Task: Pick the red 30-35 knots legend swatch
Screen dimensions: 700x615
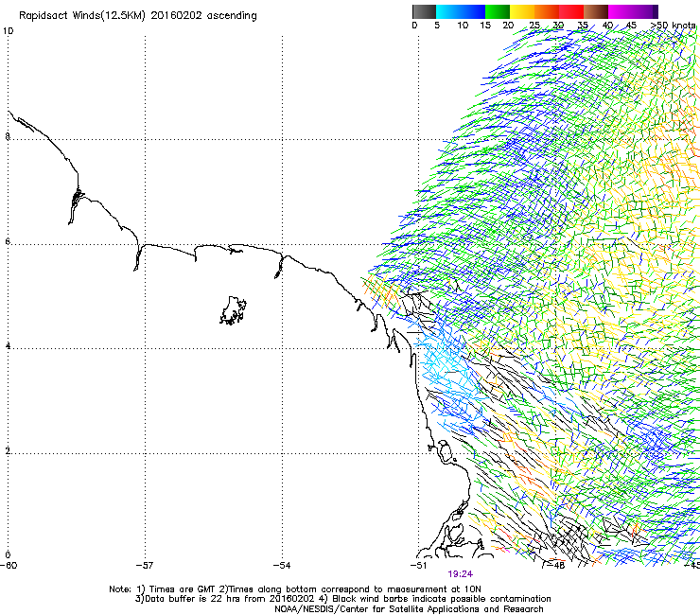Action: 571,11
